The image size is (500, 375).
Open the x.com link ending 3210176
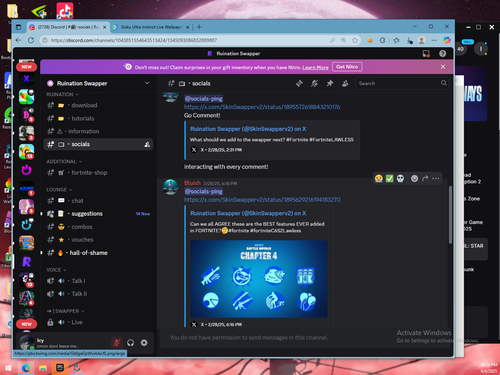coord(262,107)
